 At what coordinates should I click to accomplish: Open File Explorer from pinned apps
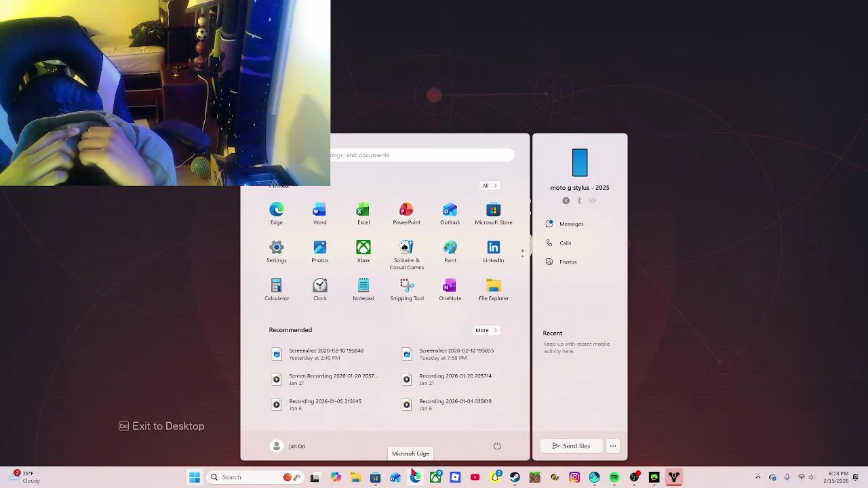coord(494,290)
